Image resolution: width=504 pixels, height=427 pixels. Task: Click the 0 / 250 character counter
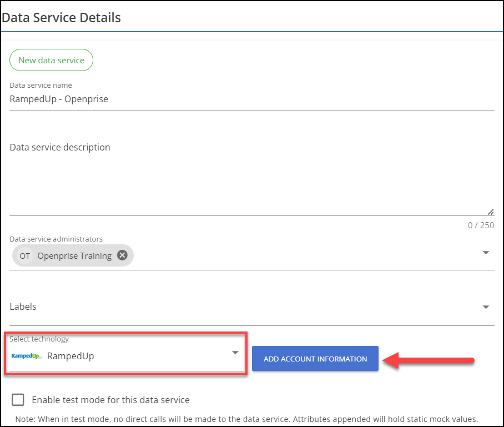click(x=481, y=225)
